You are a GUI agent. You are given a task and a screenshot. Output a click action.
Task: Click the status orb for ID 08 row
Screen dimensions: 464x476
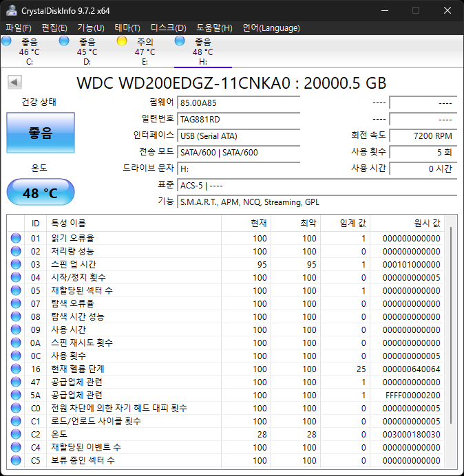tap(16, 316)
